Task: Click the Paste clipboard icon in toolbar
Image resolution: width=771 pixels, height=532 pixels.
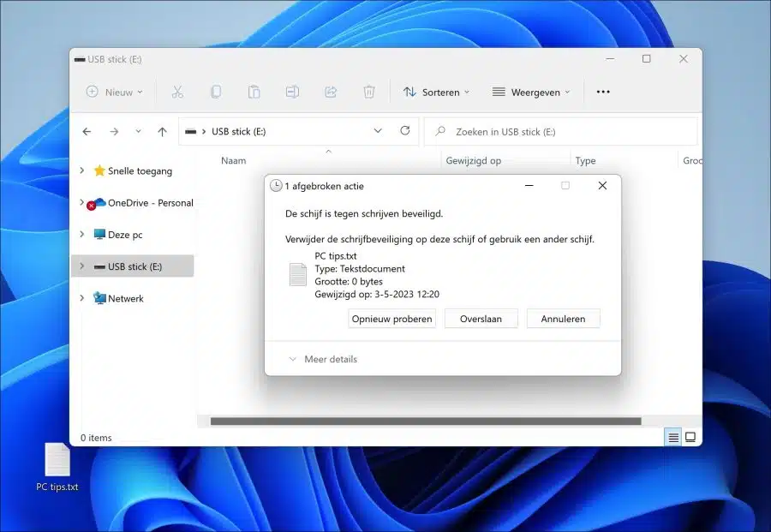Action: point(254,92)
